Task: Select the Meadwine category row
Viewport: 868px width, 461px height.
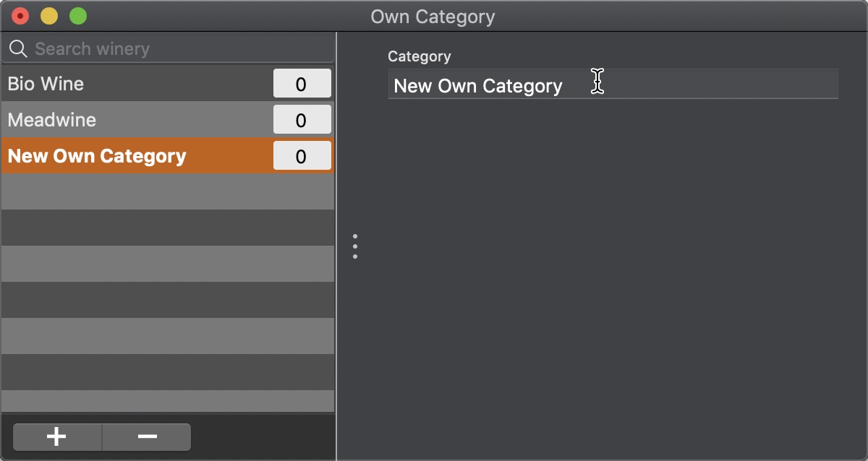Action: click(168, 120)
